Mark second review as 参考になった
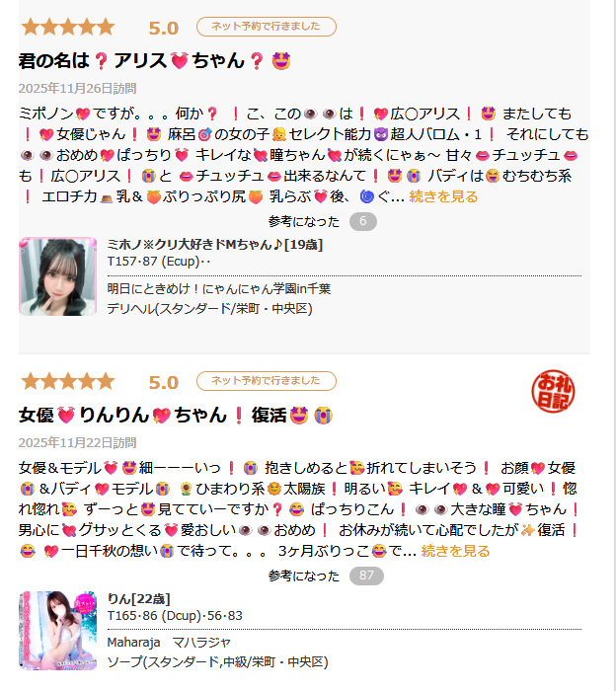Screen dimensions: 616x691 tap(304, 576)
